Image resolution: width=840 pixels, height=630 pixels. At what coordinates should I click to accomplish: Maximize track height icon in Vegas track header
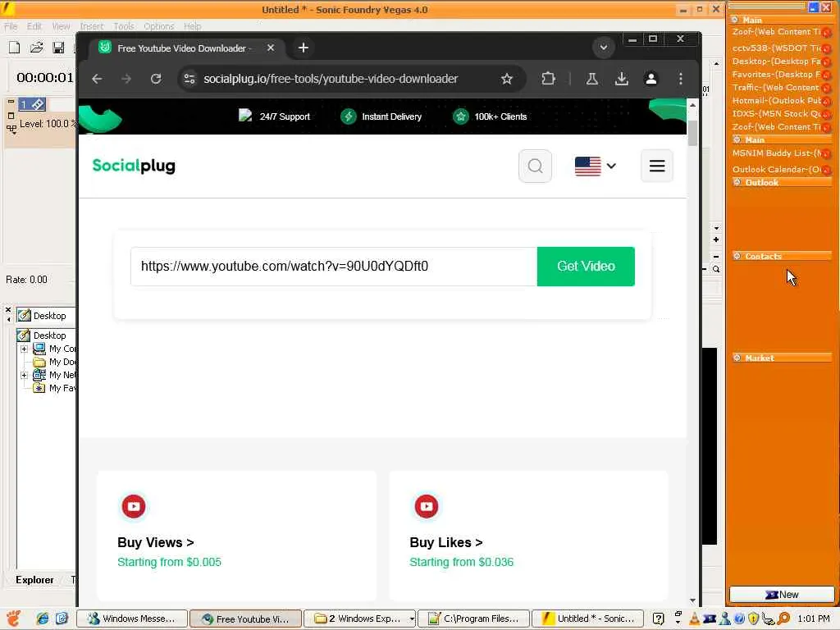coord(11,115)
